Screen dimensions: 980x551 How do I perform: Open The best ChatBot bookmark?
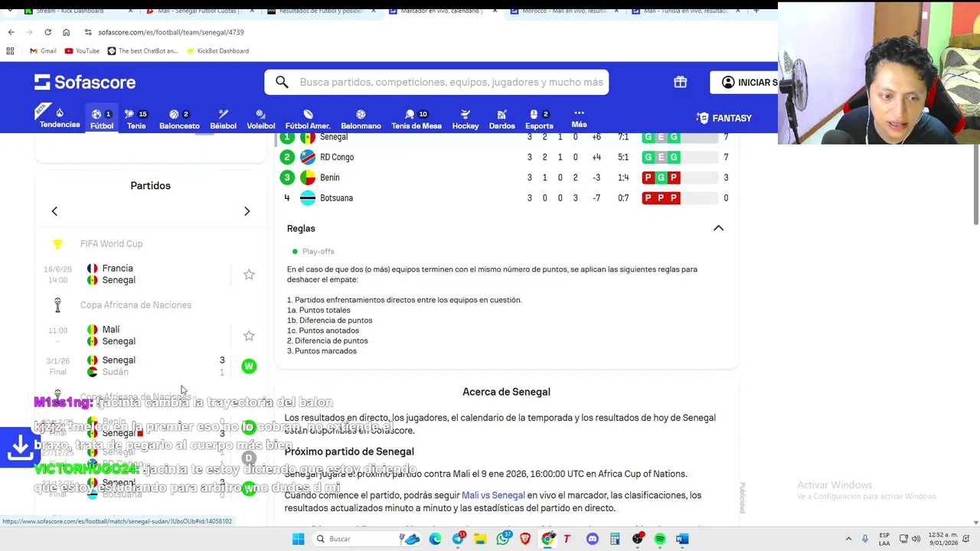pyautogui.click(x=143, y=51)
